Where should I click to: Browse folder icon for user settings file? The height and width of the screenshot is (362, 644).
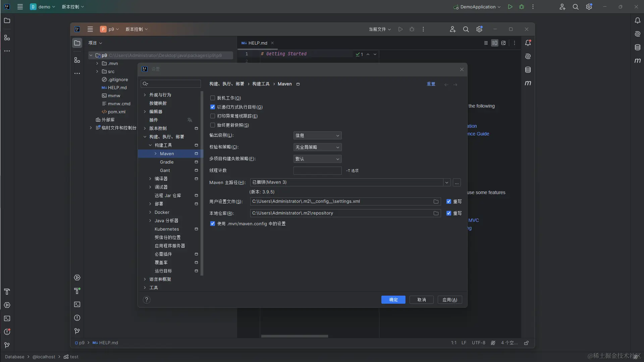pyautogui.click(x=436, y=201)
